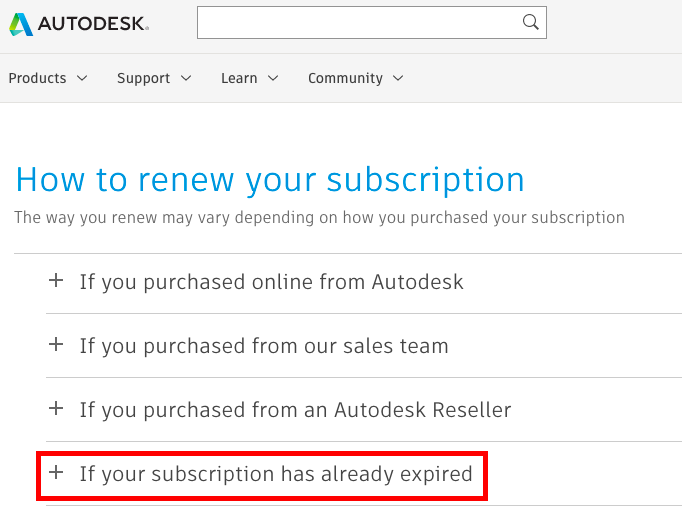
Task: Click the search magnifier icon
Action: (531, 22)
